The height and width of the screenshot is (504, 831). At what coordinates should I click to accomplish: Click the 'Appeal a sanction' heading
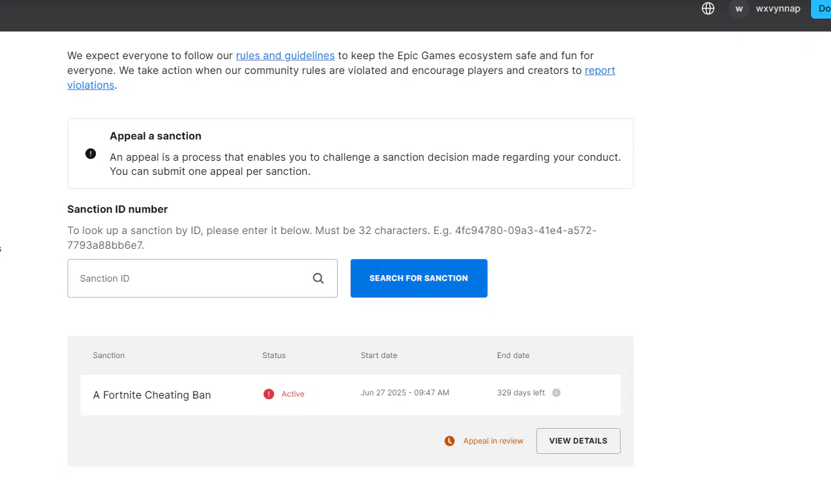click(x=156, y=136)
